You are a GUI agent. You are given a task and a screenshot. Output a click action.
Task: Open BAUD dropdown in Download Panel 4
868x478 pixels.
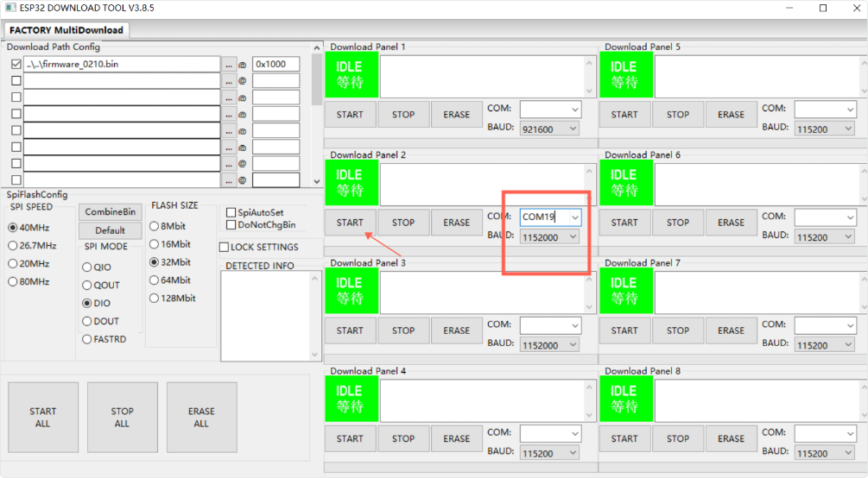(549, 453)
